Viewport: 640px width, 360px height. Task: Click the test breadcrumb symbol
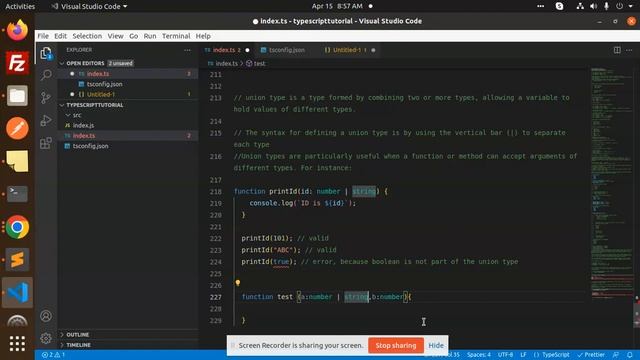click(x=256, y=64)
